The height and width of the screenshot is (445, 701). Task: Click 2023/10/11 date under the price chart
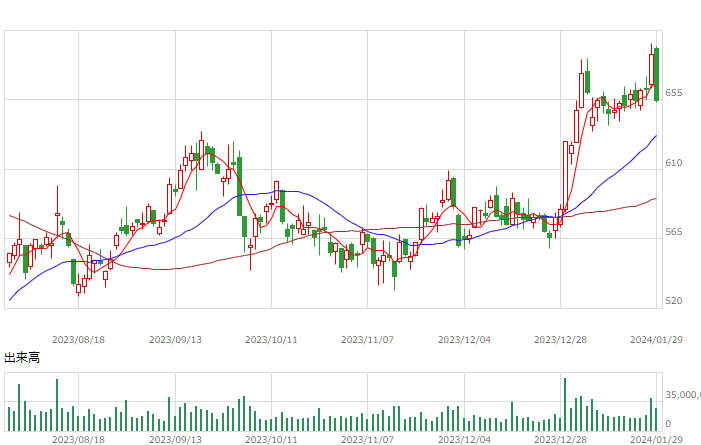[271, 340]
